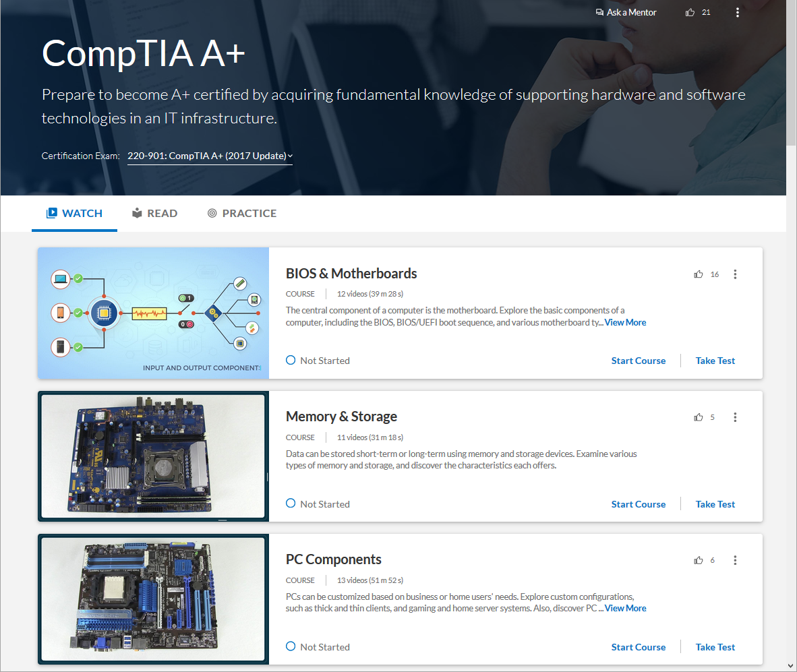Click '12 videos (39 m 28 s)' text
Image resolution: width=797 pixels, height=672 pixels.
[370, 294]
